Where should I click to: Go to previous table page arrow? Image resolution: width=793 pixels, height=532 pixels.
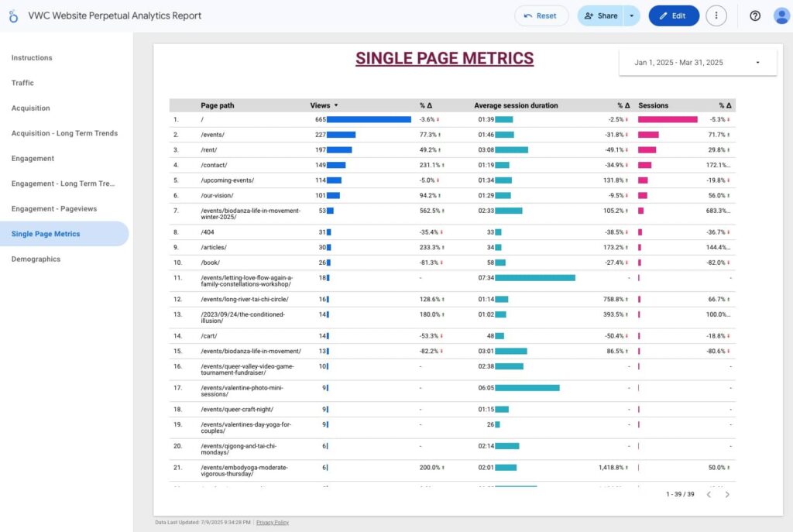[x=709, y=494]
